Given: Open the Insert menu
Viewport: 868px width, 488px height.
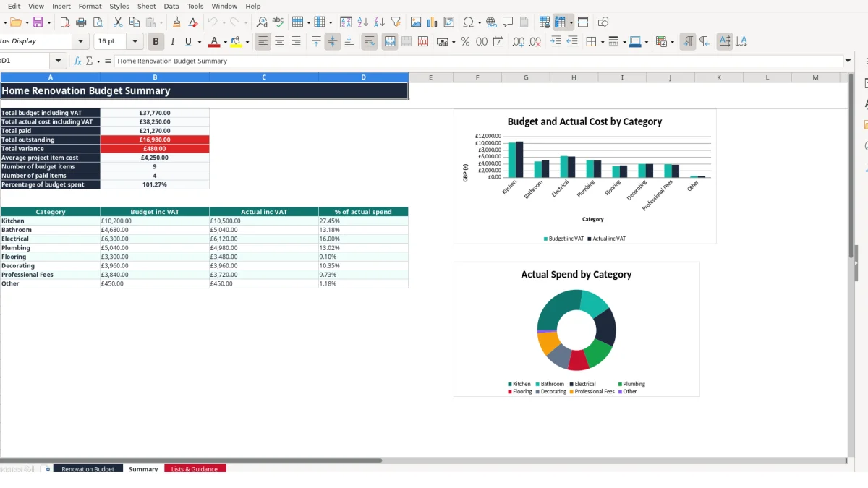Looking at the screenshot, I should 61,6.
